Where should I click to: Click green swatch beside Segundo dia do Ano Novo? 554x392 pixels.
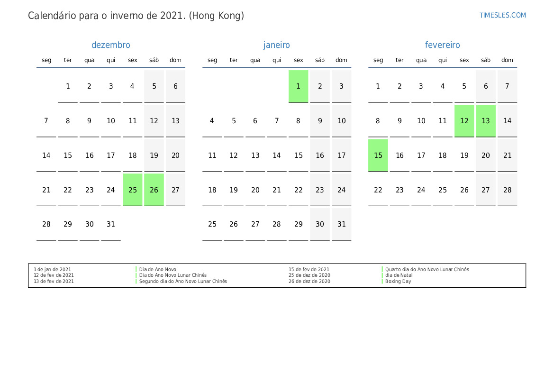click(136, 282)
